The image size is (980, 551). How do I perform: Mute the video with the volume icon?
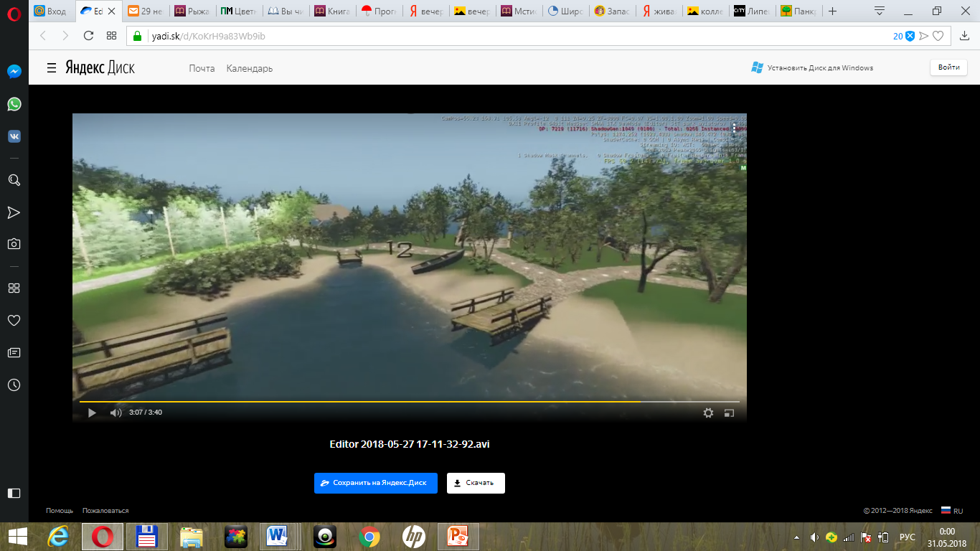tap(116, 413)
